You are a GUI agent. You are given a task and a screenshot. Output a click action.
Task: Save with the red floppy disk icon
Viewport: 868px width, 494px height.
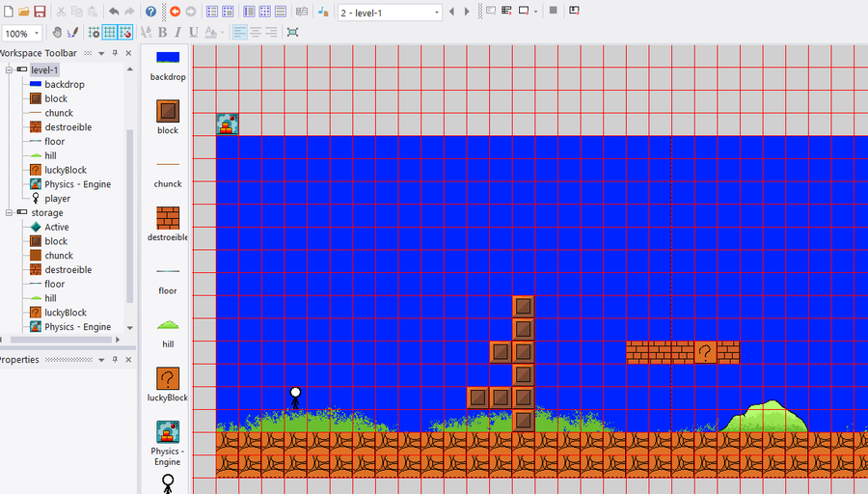tap(40, 11)
